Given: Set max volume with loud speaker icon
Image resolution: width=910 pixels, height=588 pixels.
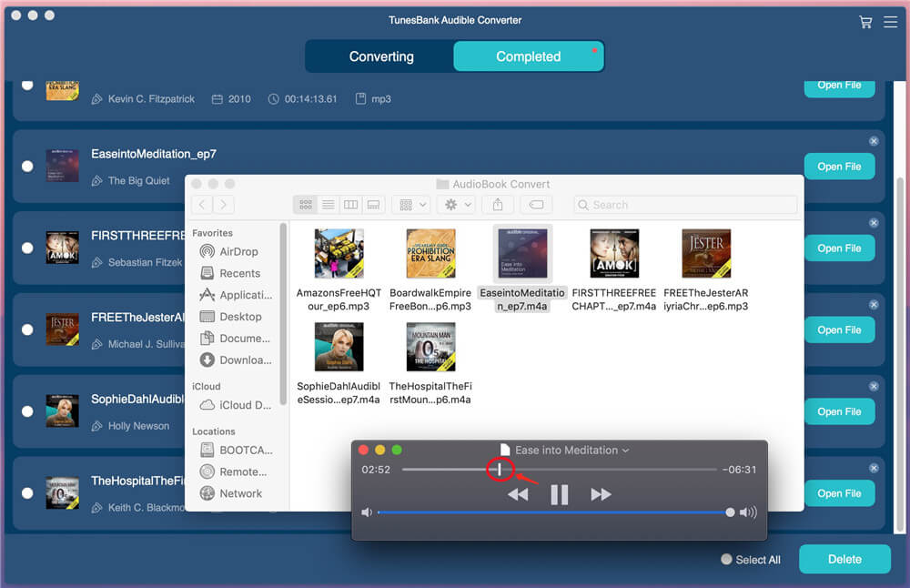Looking at the screenshot, I should point(748,512).
